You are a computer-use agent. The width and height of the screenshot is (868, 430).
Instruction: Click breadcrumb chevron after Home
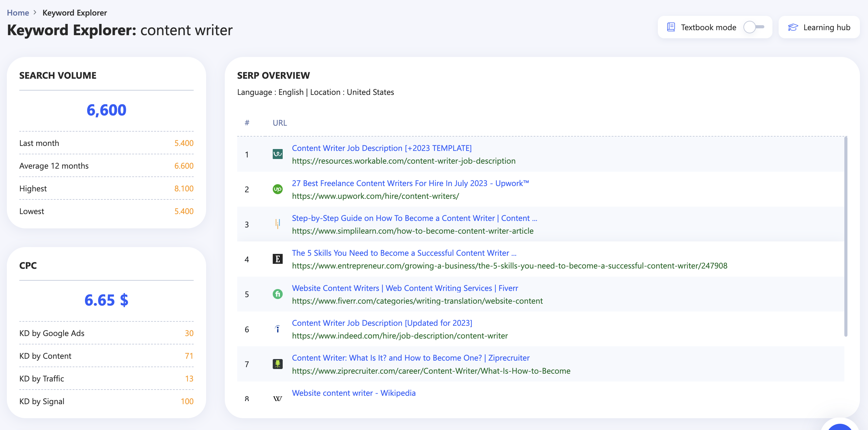pos(35,12)
